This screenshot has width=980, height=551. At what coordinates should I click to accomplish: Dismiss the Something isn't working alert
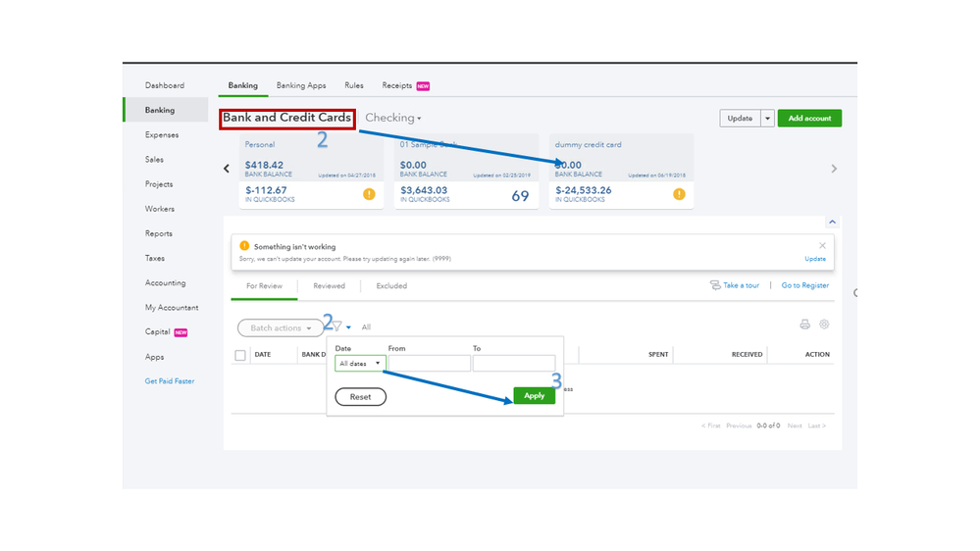[822, 245]
